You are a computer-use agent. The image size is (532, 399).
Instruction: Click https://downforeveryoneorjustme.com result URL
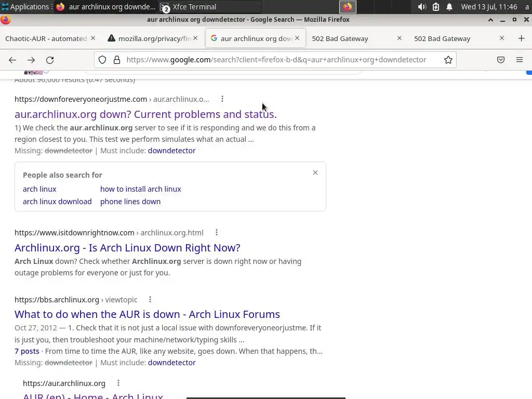tap(81, 99)
